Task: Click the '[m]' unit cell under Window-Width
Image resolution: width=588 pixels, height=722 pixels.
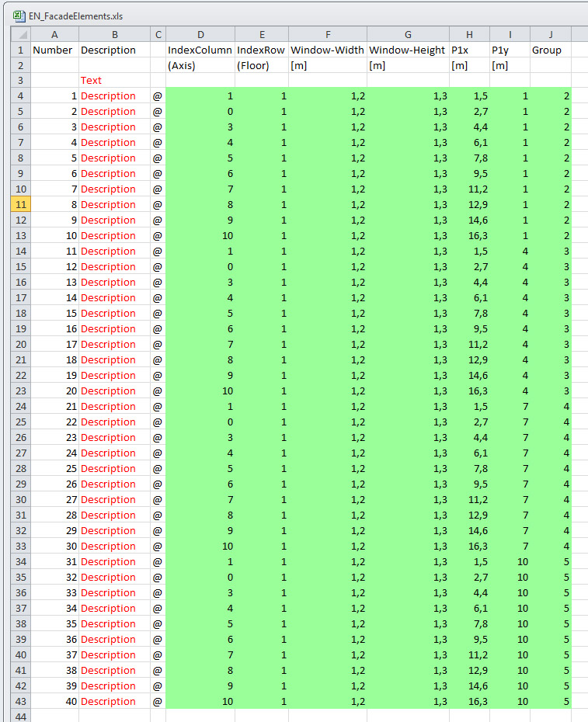Action: click(328, 65)
